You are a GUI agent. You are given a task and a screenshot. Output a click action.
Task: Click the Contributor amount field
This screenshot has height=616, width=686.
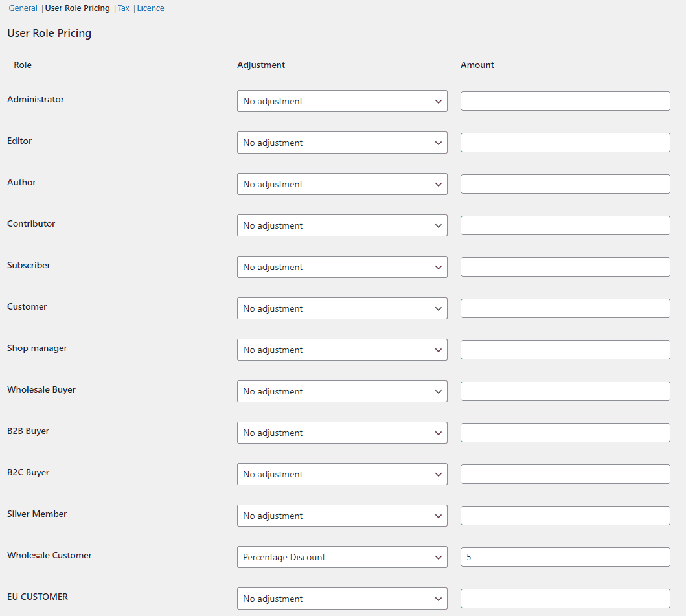pos(566,225)
